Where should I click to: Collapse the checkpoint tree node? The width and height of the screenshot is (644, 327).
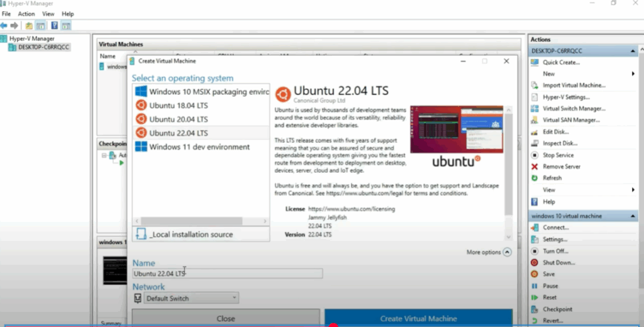(x=104, y=156)
